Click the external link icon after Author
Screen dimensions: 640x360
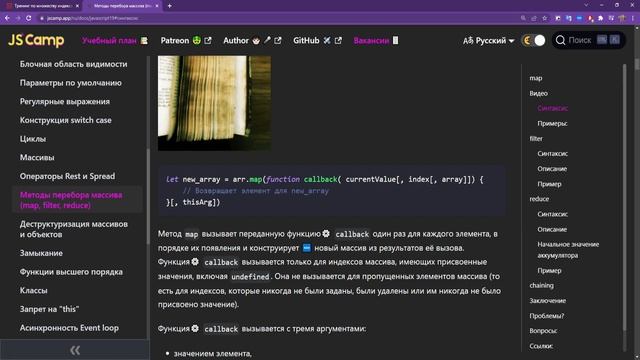278,40
